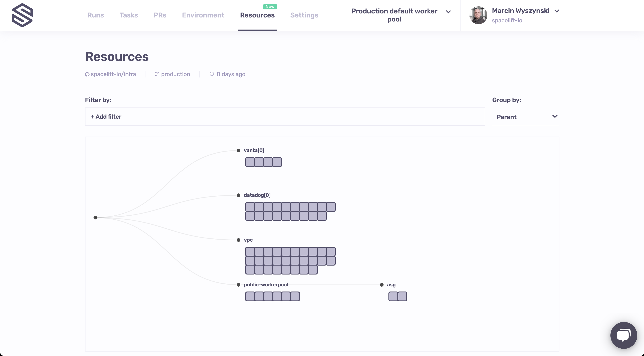
Task: Open the chat support bubble
Action: point(623,335)
